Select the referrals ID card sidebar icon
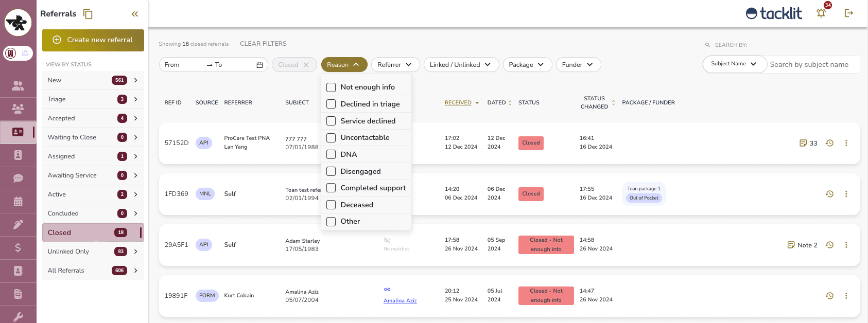The width and height of the screenshot is (868, 323). tap(18, 132)
